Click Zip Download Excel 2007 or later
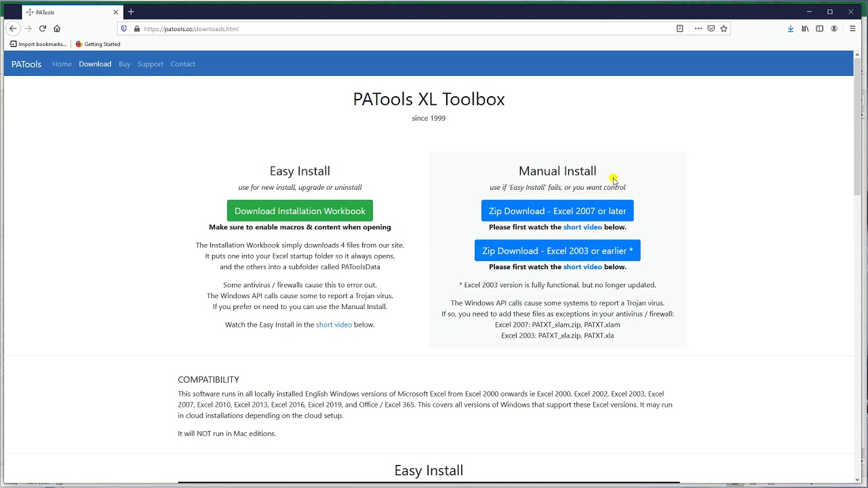The height and width of the screenshot is (488, 868). tap(557, 211)
